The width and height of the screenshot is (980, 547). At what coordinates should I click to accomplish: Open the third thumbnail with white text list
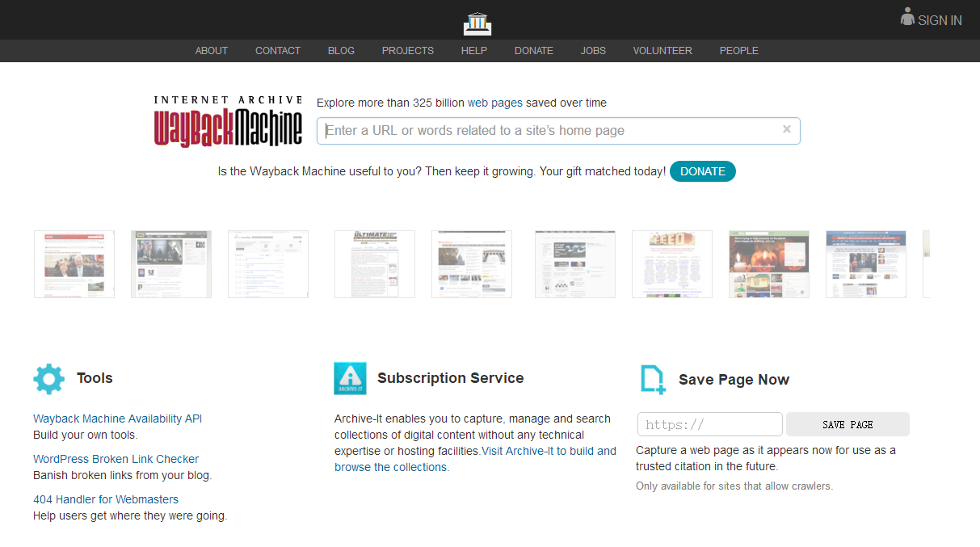268,264
